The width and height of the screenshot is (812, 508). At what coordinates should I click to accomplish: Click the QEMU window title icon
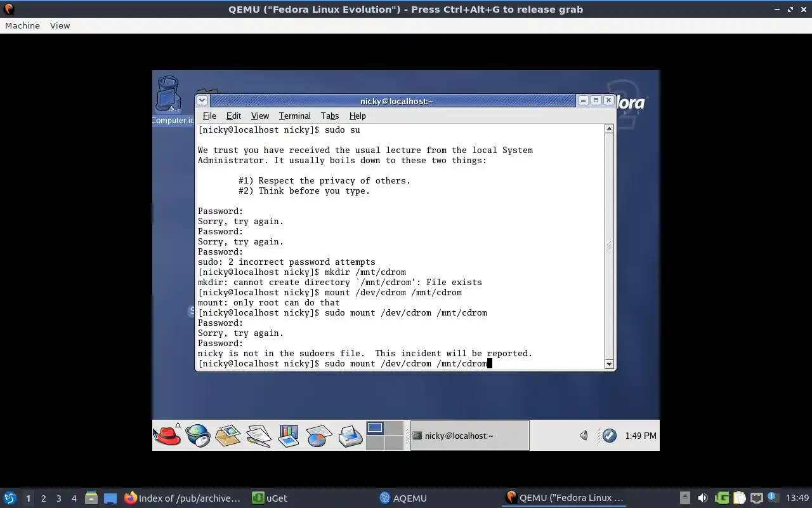pos(9,9)
